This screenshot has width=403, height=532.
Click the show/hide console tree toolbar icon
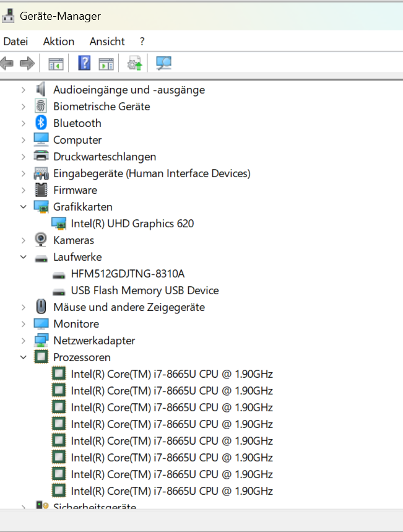56,64
